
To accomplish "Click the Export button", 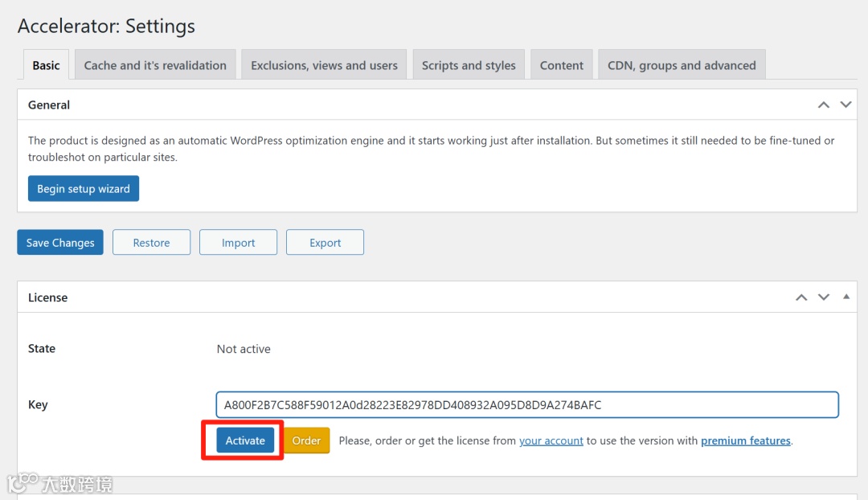I will [x=325, y=243].
